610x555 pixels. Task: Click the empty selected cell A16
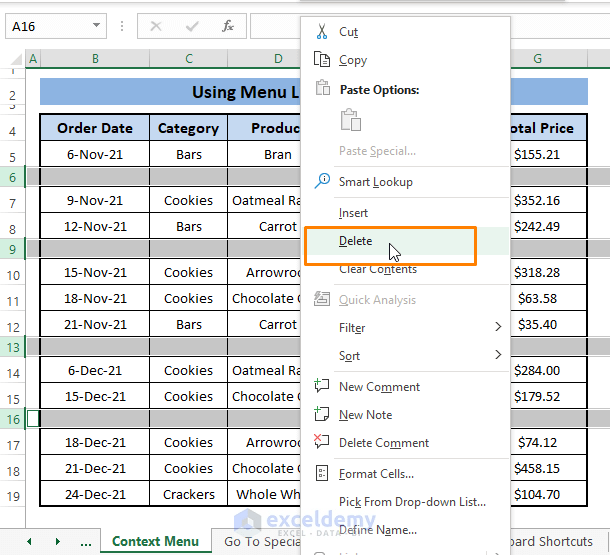(33, 419)
